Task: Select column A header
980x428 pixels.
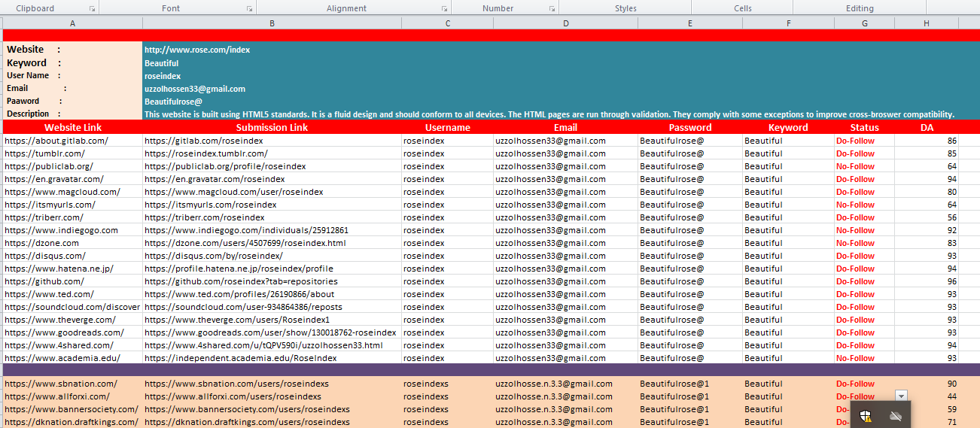Action: [x=72, y=23]
